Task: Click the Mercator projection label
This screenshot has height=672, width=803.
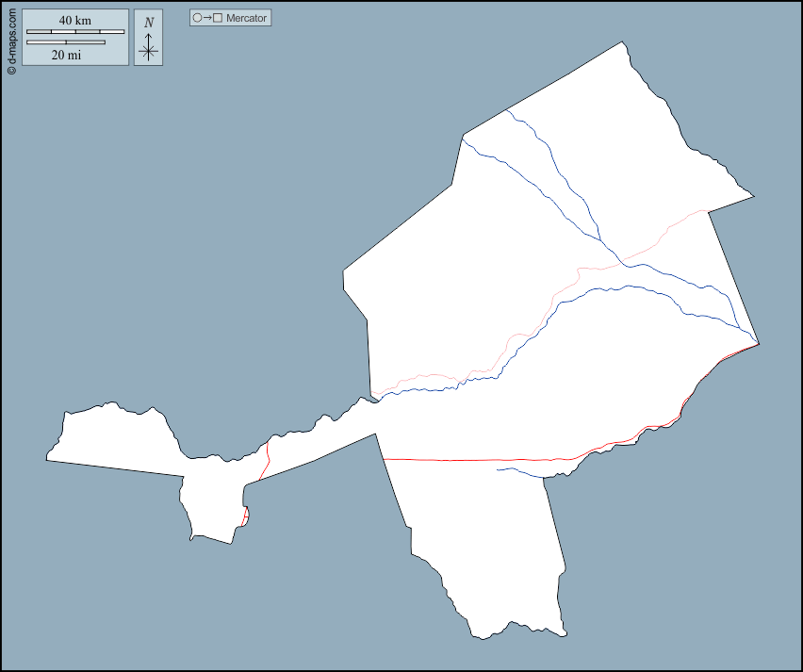Action: (246, 18)
